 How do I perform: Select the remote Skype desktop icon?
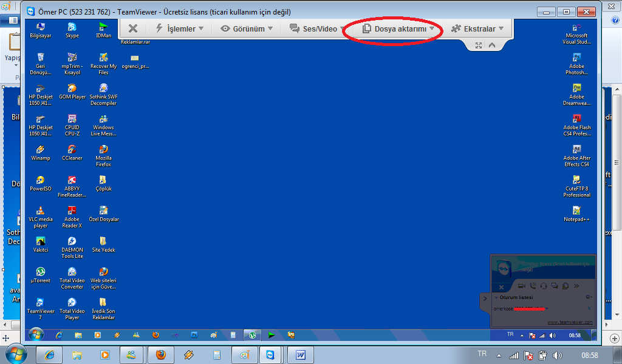click(x=72, y=30)
